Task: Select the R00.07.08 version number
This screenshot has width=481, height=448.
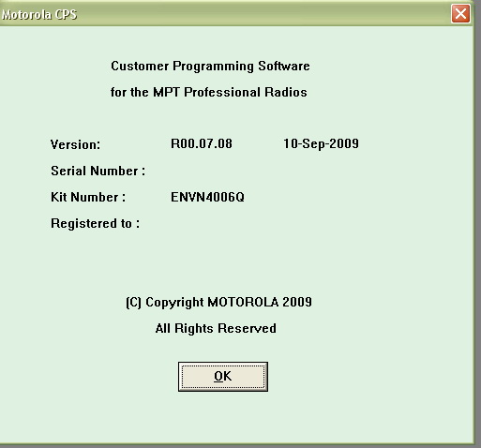Action: point(202,143)
